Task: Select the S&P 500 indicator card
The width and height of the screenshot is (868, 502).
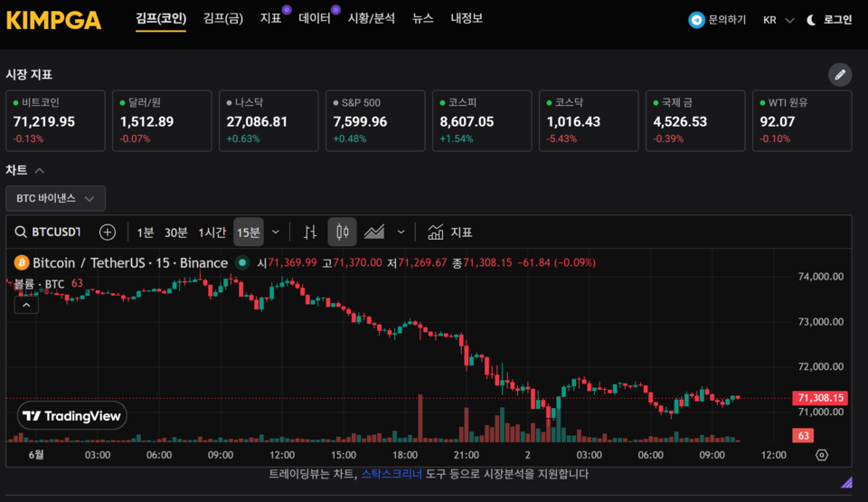Action: coord(375,121)
